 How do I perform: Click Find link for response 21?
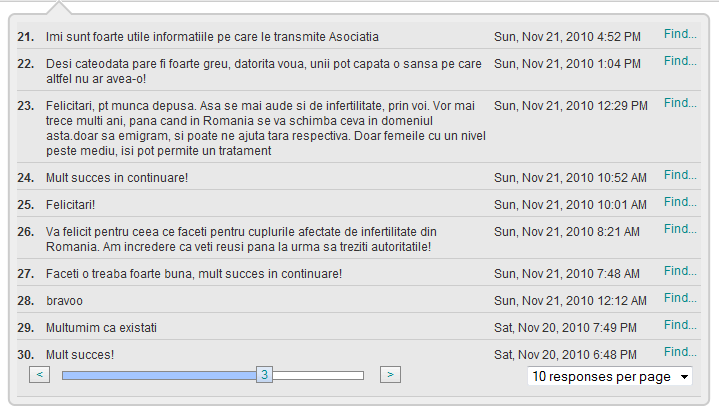[x=680, y=34]
